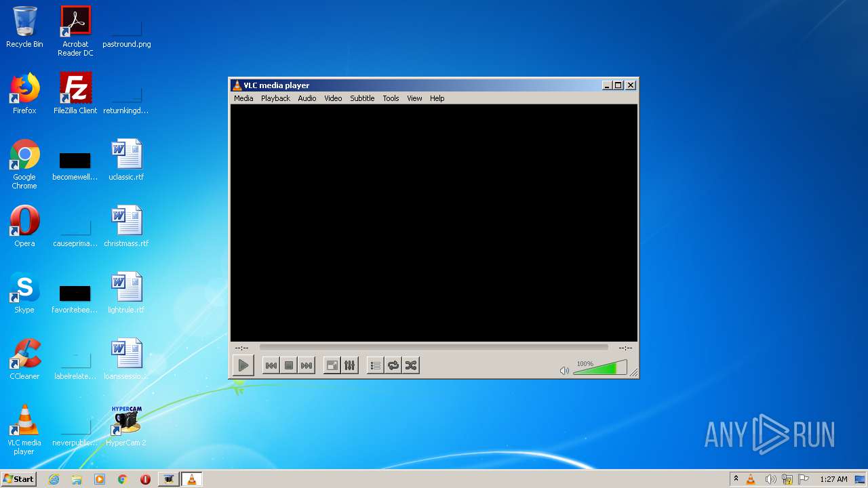Screen dimensions: 868x488
Task: Click the VLC taskbar button
Action: pos(192,479)
